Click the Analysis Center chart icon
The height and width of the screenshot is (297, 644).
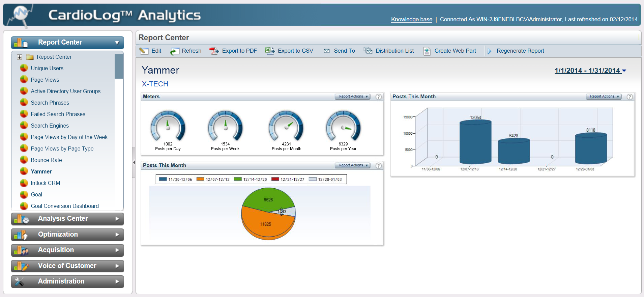click(x=21, y=219)
